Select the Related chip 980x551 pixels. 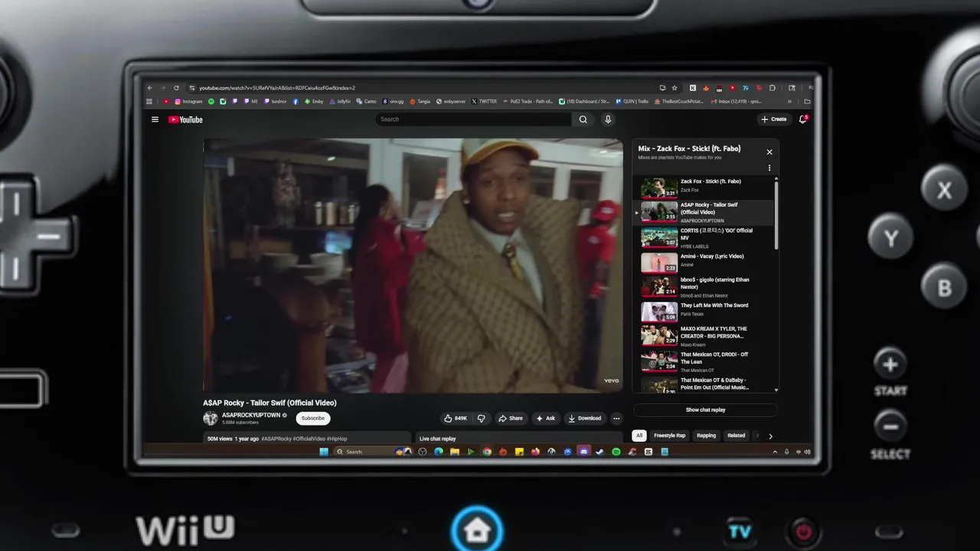[x=737, y=435]
